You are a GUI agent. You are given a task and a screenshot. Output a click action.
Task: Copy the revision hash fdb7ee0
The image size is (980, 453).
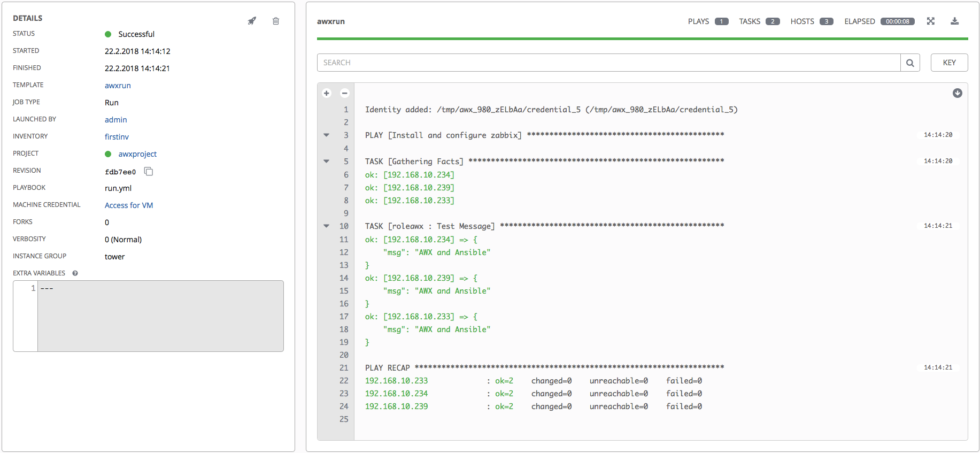[149, 171]
